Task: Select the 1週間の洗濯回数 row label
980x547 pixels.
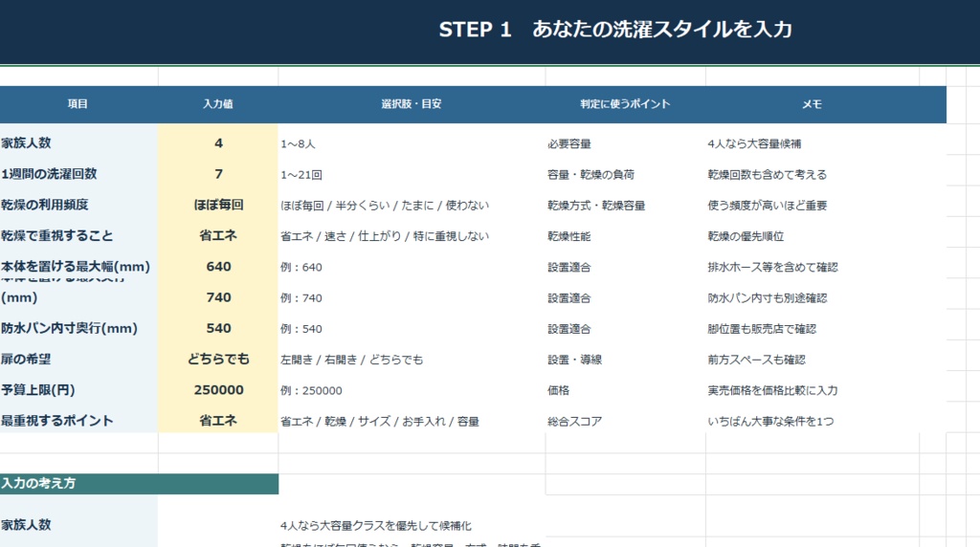Action: point(49,174)
